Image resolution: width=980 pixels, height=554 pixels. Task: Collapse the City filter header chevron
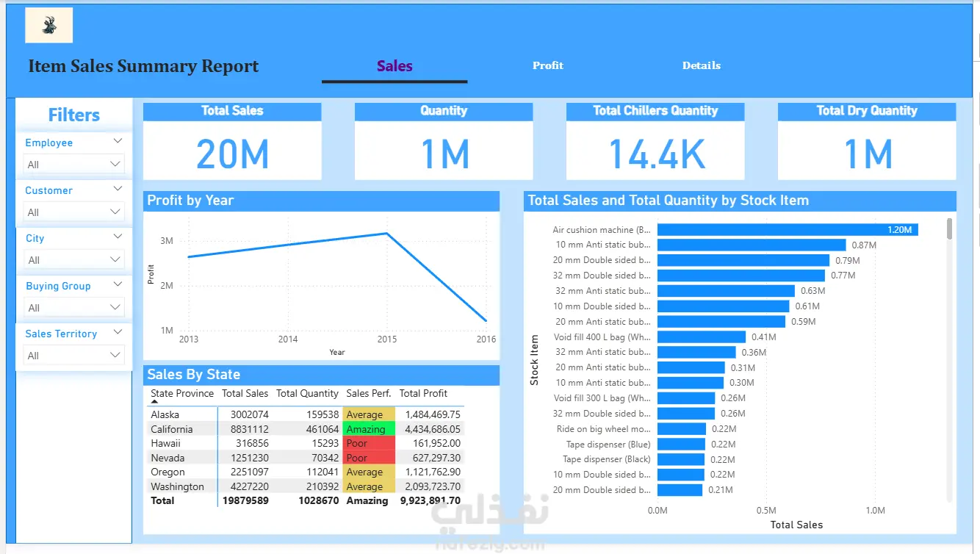[118, 237]
